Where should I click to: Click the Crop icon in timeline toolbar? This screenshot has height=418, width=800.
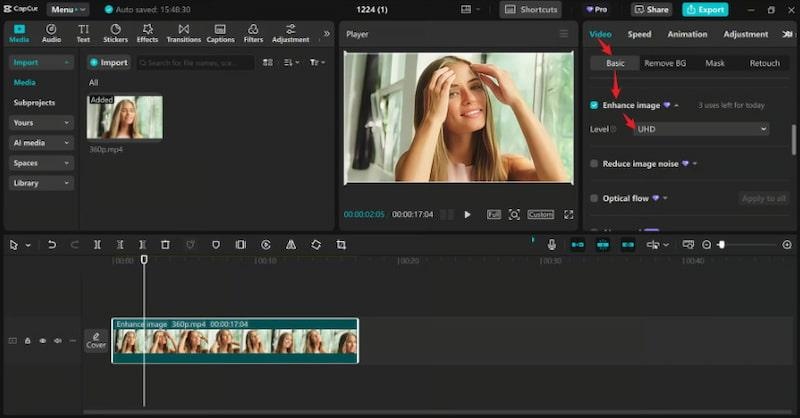tap(341, 245)
